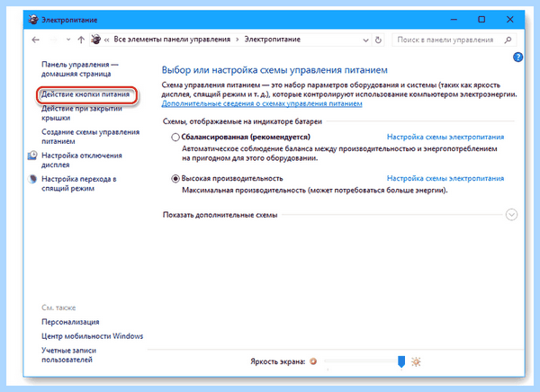The width and height of the screenshot is (540, 392).
Task: Go up one level arrow
Action: [x=81, y=40]
